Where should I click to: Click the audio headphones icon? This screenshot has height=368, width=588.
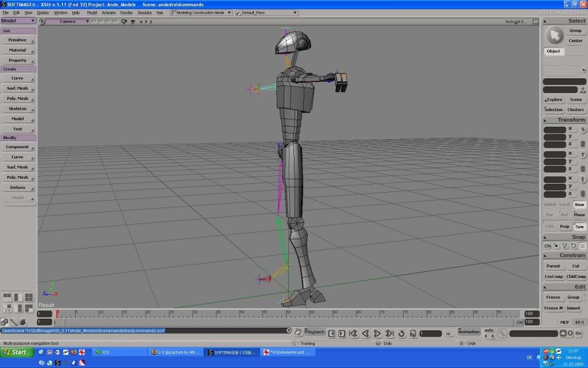[x=413, y=333]
